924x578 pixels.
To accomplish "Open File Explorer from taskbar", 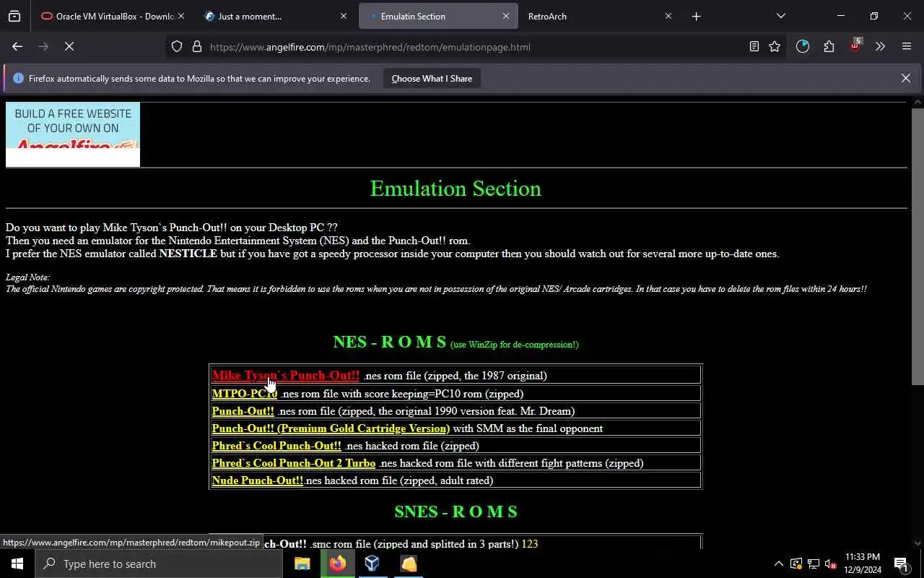I will (x=302, y=564).
